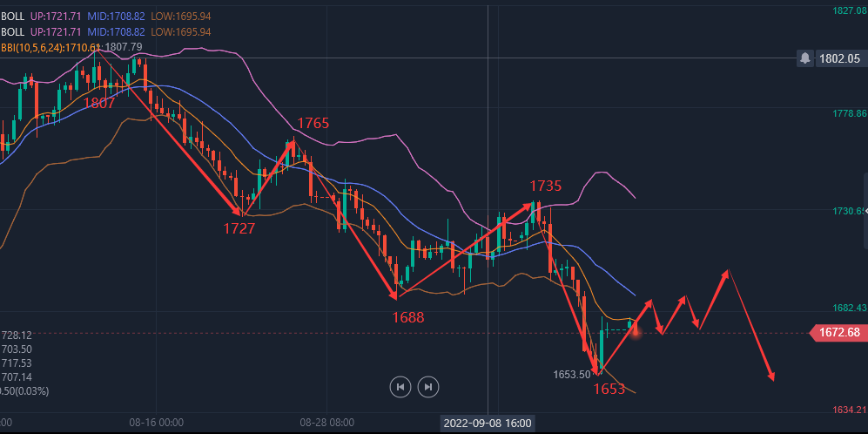Screen dimensions: 868x434
Task: Click the step-back playback button
Action: coord(400,386)
